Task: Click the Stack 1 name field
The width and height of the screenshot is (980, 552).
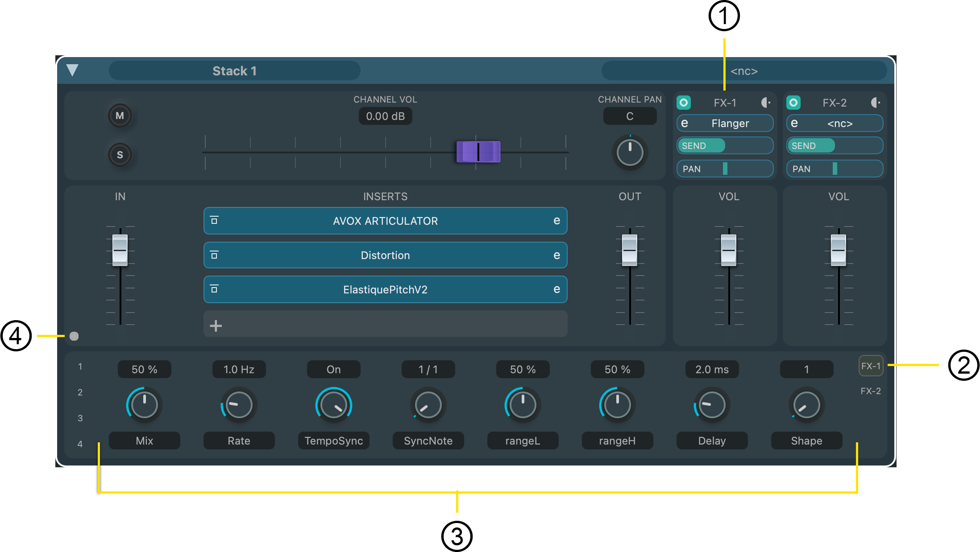Action: (234, 71)
